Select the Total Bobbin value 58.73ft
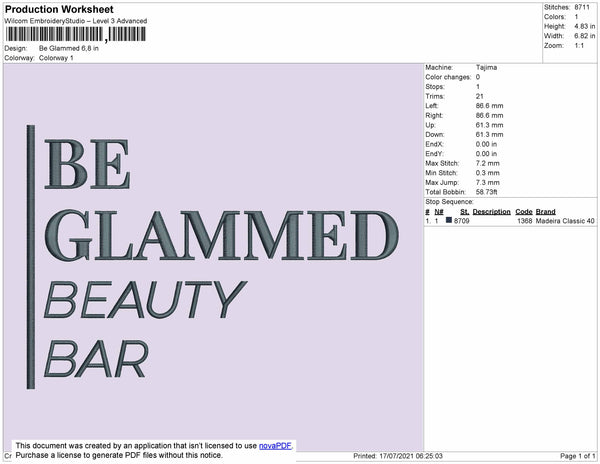Viewport: 600px width, 464px height. 486,192
